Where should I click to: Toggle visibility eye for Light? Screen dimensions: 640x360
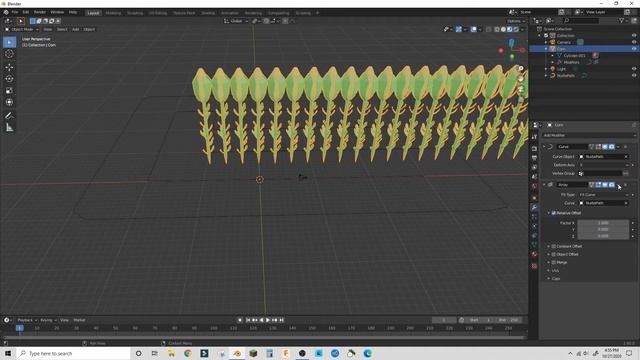tap(634, 69)
